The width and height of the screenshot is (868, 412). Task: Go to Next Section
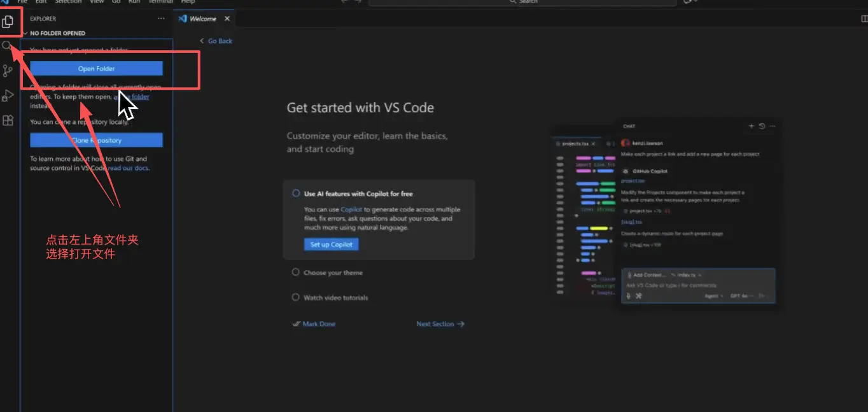pos(440,324)
